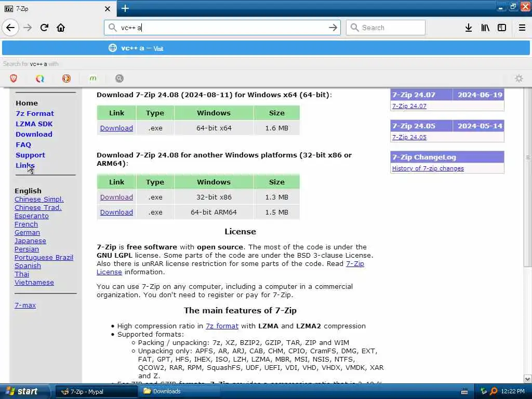Select the 'vc++ a — Visit' suggestion
Viewport: 532px width, 399px height.
265,48
